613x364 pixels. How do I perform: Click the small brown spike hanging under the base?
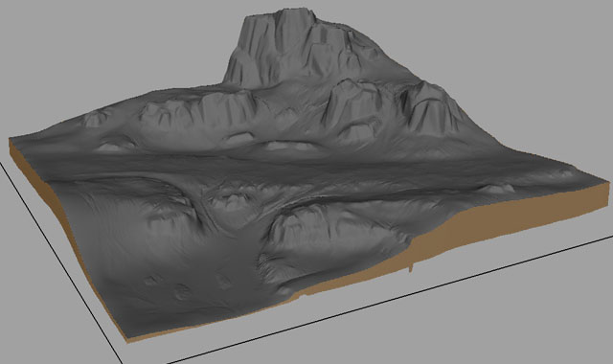pos(411,267)
